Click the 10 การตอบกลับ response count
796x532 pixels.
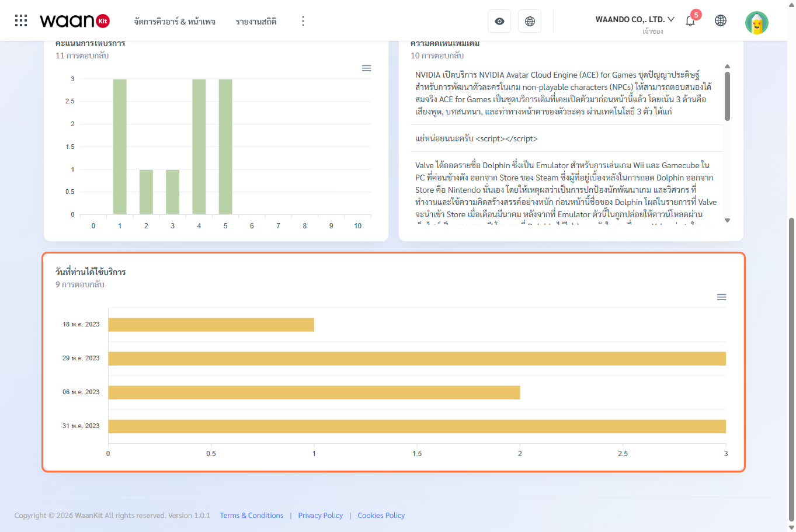click(x=437, y=55)
